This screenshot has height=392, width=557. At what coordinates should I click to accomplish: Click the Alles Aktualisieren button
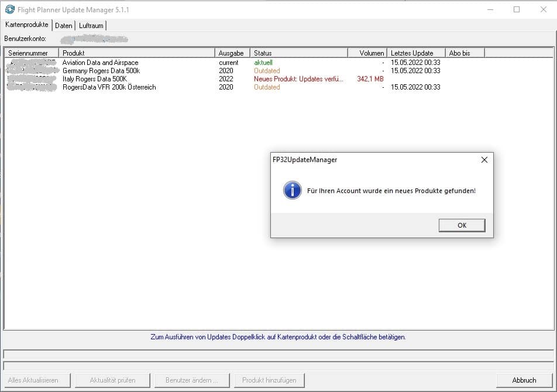[x=33, y=380]
